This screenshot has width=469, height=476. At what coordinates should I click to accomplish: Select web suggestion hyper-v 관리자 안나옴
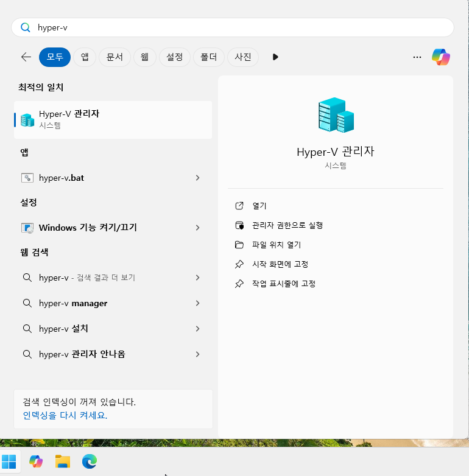point(113,354)
